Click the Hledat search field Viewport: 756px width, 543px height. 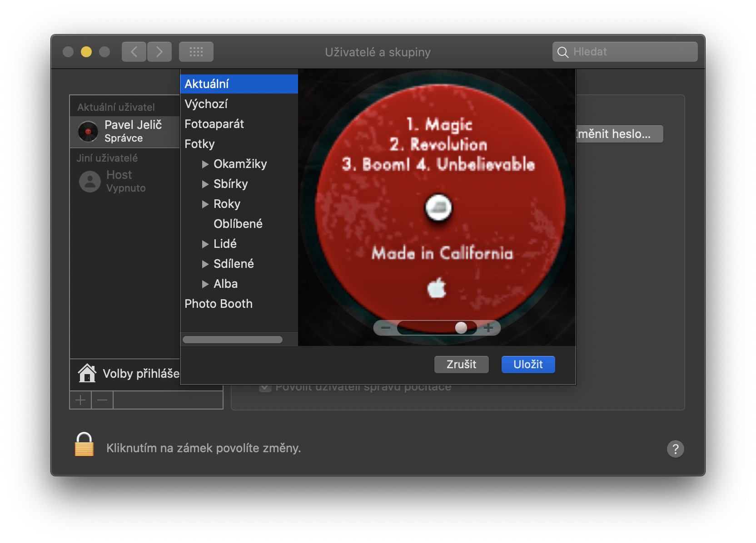[x=625, y=52]
